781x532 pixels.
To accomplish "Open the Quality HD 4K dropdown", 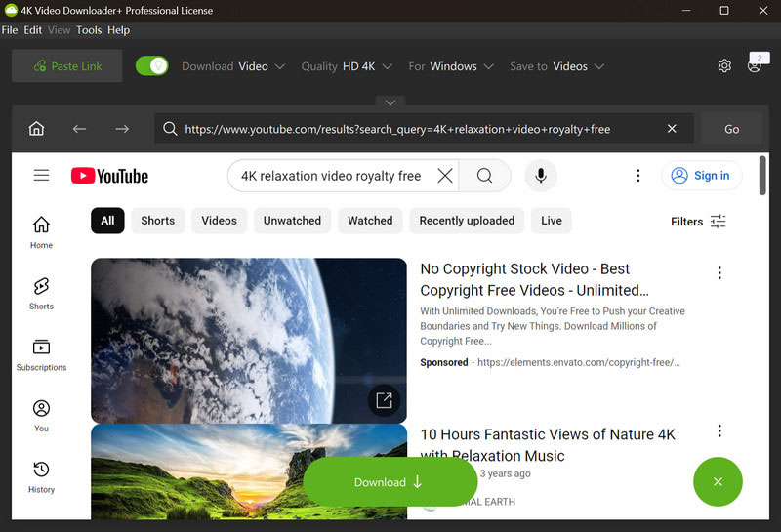I will (x=347, y=66).
